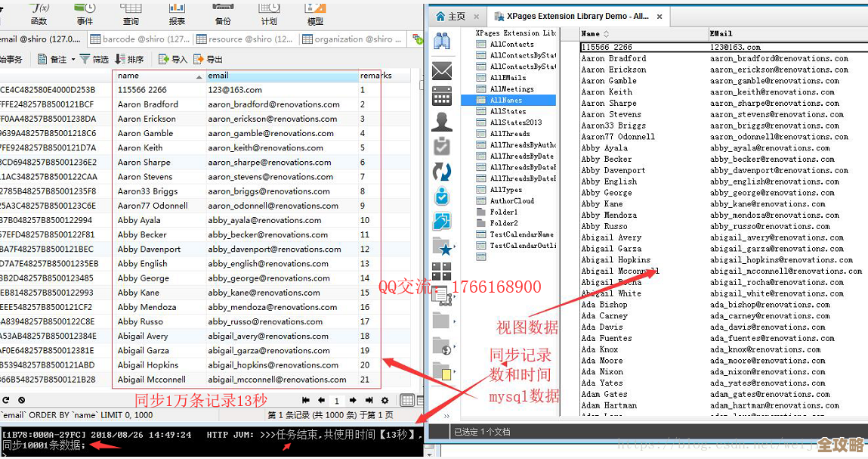Click the 排序 (Sort) icon
This screenshot has width=868, height=459.
[120, 59]
